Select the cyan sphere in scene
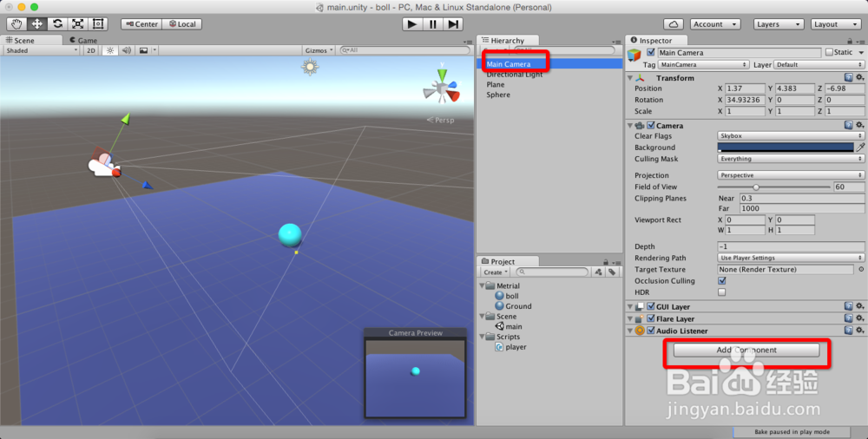The width and height of the screenshot is (868, 439). [290, 235]
